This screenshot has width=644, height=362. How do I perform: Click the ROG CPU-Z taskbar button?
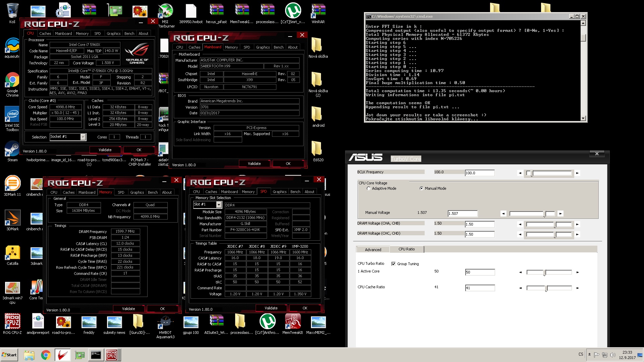click(x=112, y=355)
